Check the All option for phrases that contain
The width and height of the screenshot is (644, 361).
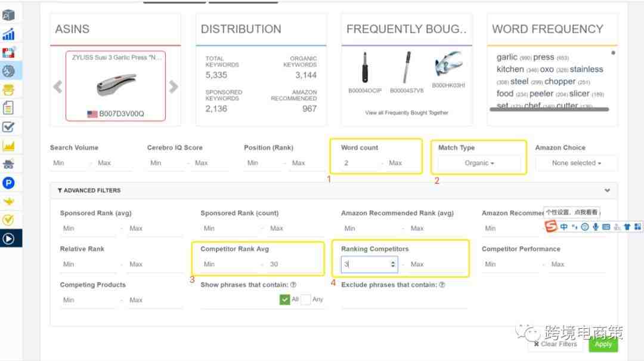[285, 300]
